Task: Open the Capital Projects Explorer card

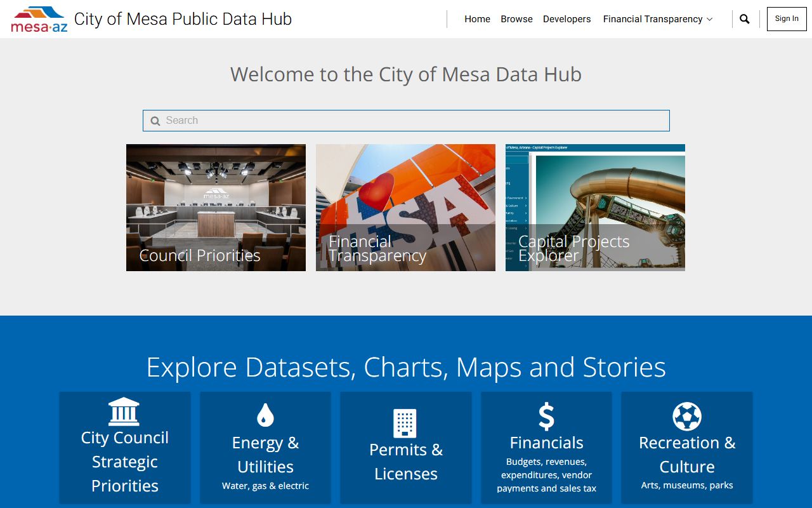Action: pos(595,208)
